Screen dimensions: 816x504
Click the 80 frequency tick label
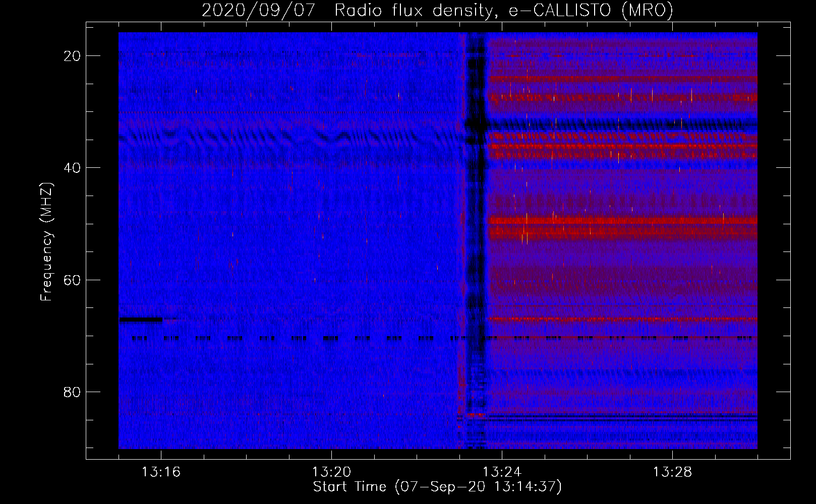(73, 392)
